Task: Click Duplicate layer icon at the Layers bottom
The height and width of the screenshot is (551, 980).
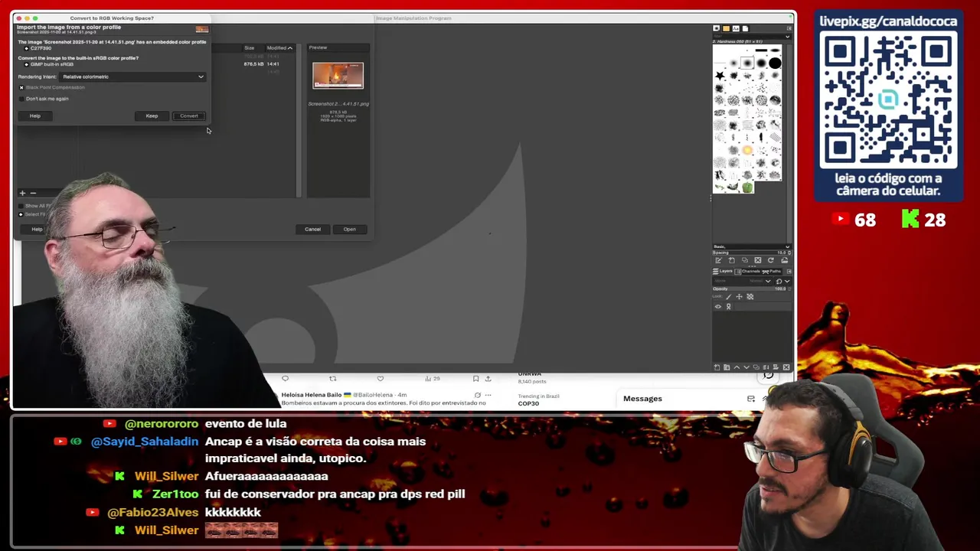Action: click(756, 367)
